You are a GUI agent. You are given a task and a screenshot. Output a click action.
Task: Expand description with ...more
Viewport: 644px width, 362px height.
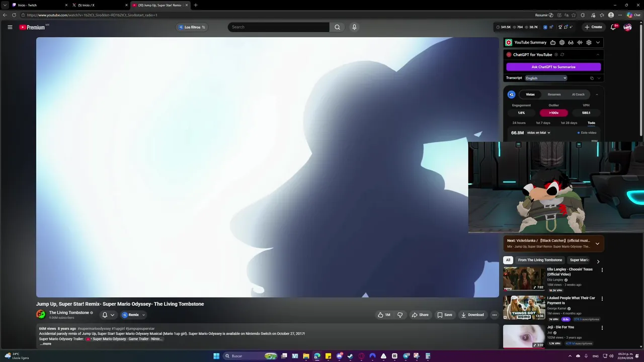46,344
